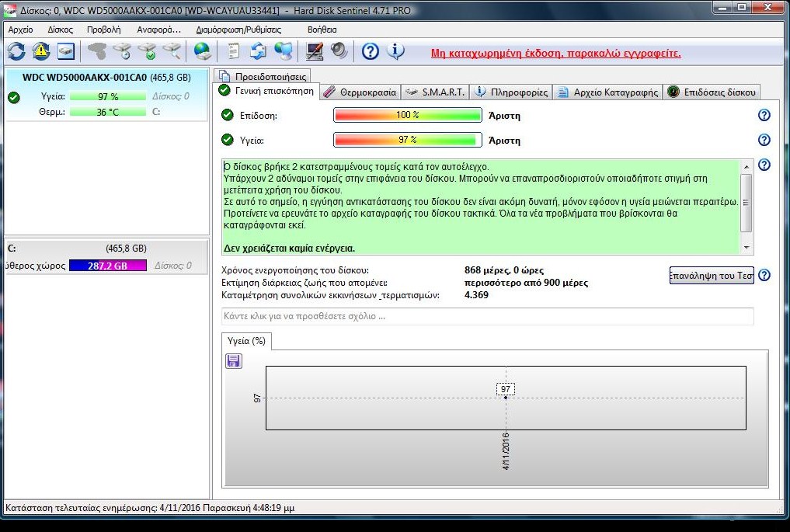Click the help icon beside Υγεία bar
The width and height of the screenshot is (790, 532).
click(764, 140)
